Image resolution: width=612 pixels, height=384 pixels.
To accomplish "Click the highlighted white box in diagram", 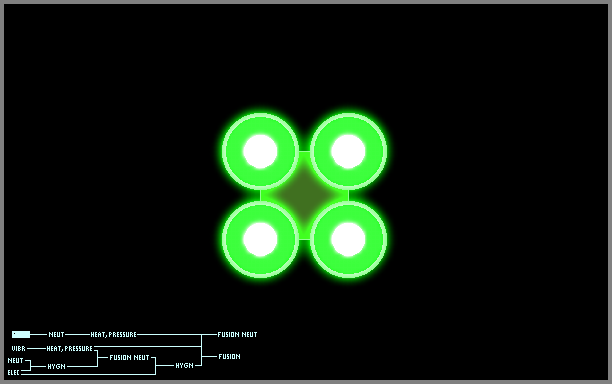I will (21, 334).
